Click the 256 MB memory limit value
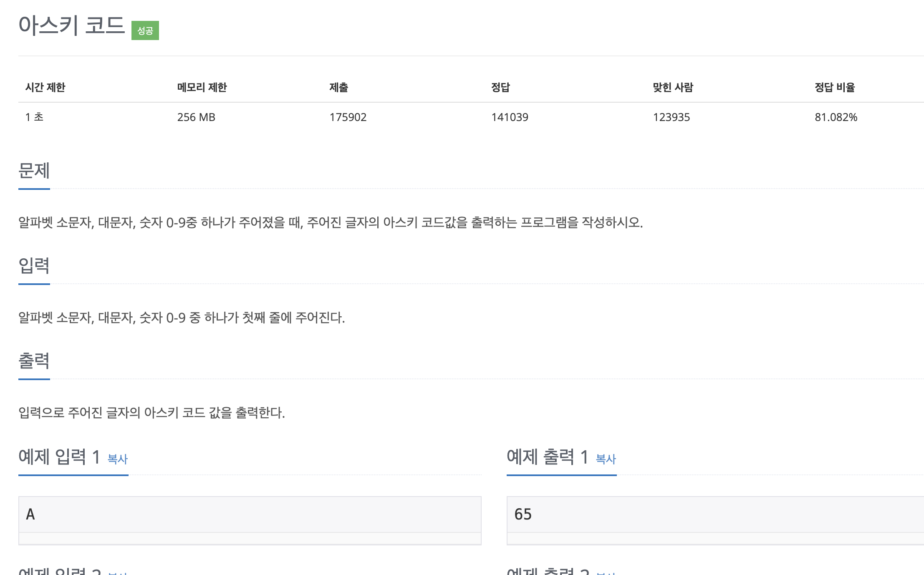This screenshot has width=924, height=575. pyautogui.click(x=196, y=117)
